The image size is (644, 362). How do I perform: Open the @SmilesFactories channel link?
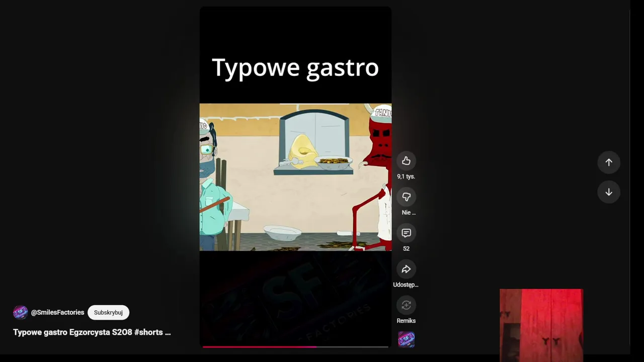point(57,312)
